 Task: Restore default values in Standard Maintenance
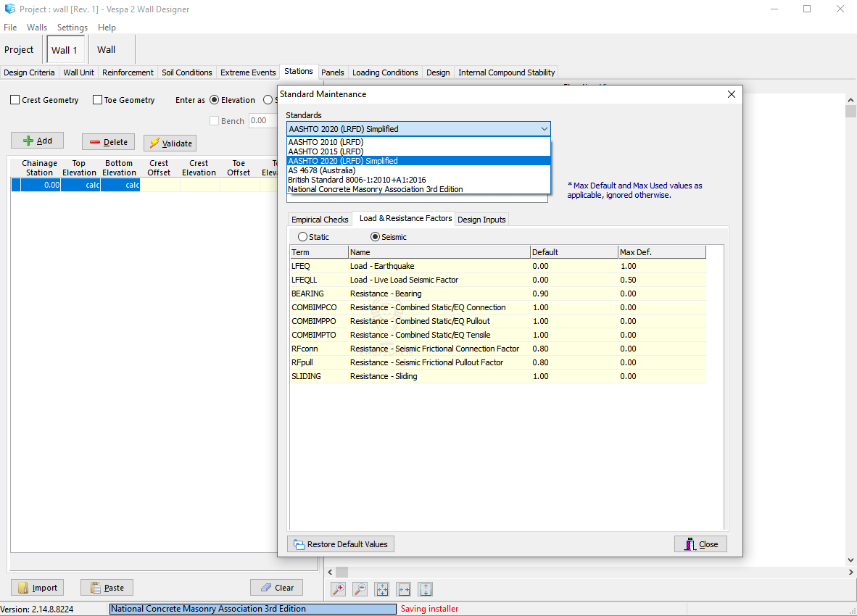pos(341,544)
